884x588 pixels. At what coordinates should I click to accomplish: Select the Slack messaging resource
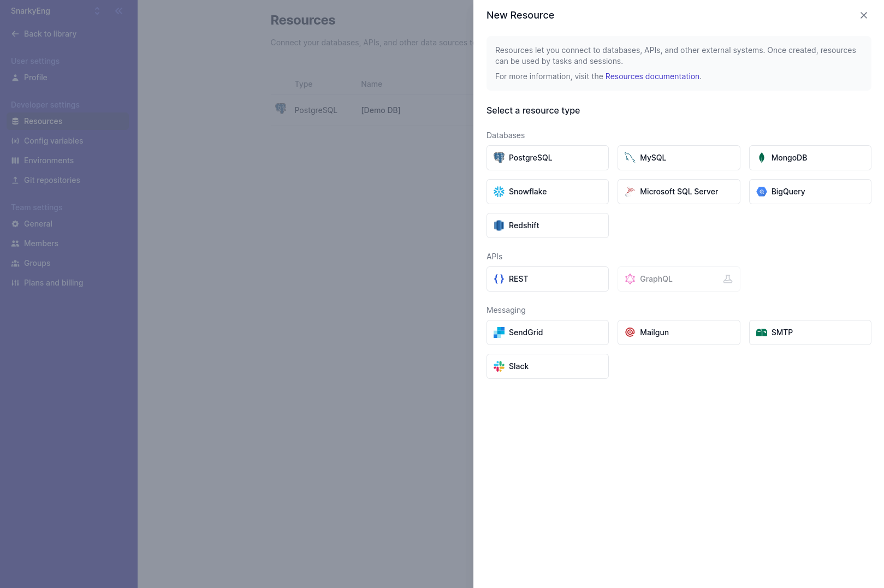[x=548, y=366]
